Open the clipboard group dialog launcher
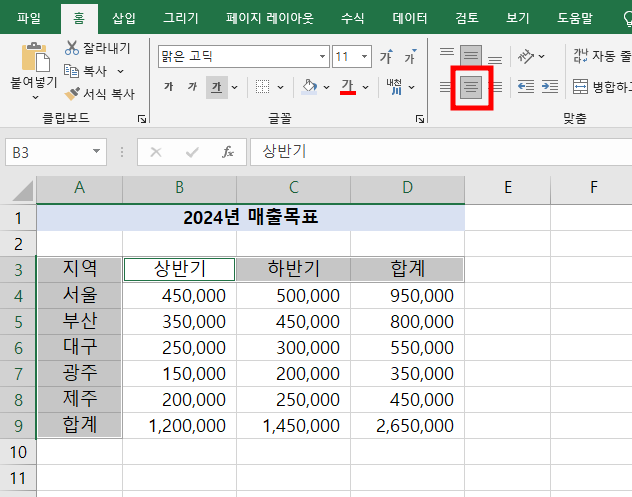The height and width of the screenshot is (497, 632). 142,119
